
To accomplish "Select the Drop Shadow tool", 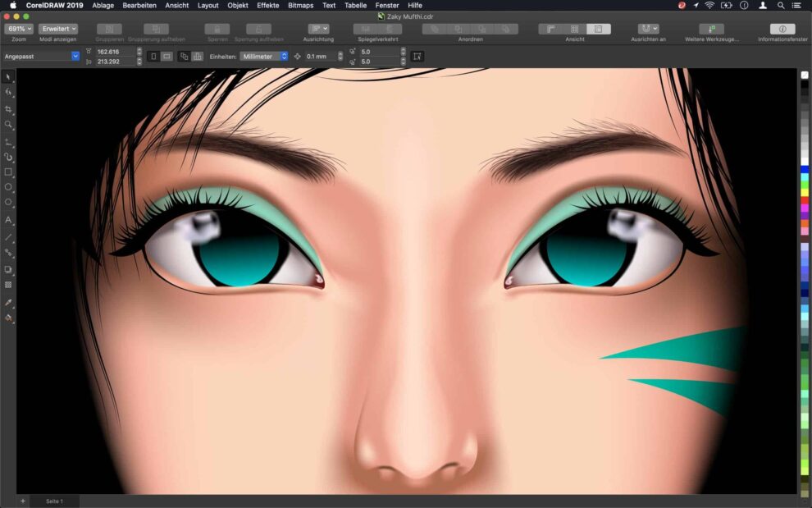I will pyautogui.click(x=7, y=269).
